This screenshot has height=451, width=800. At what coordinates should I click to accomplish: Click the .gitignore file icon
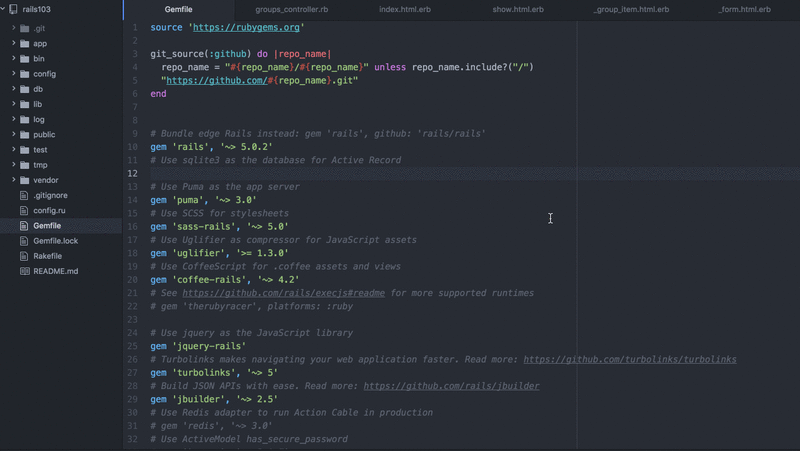24,195
